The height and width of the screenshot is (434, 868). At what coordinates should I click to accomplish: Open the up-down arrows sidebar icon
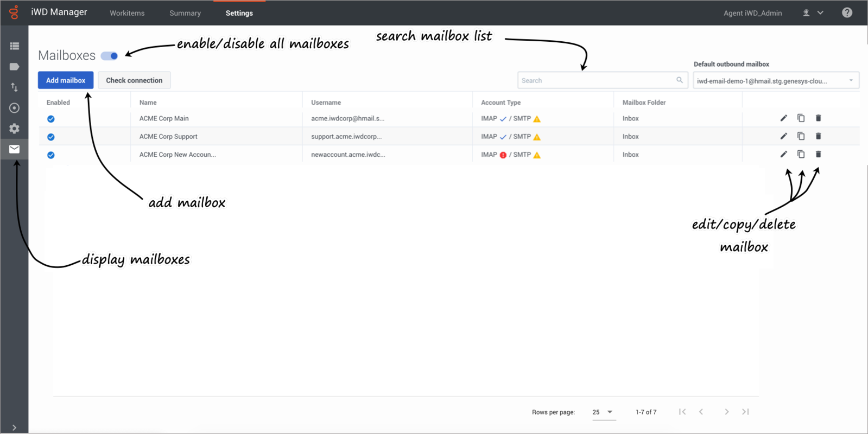pyautogui.click(x=15, y=87)
